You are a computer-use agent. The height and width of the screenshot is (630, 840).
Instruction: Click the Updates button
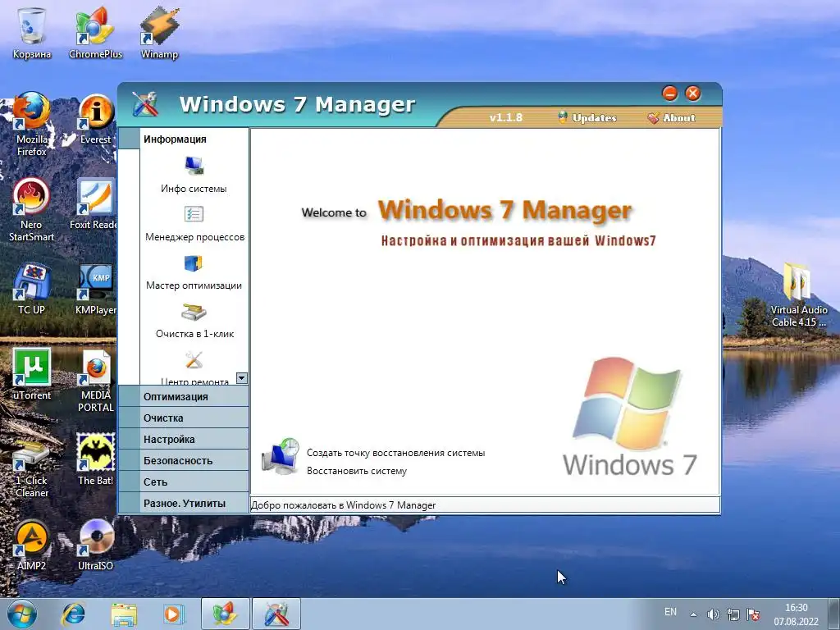pyautogui.click(x=587, y=118)
